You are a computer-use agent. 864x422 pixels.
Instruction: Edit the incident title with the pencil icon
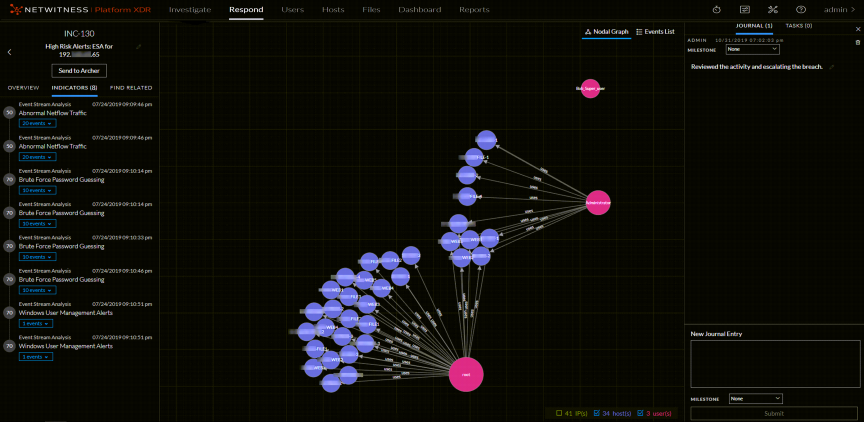click(x=138, y=47)
